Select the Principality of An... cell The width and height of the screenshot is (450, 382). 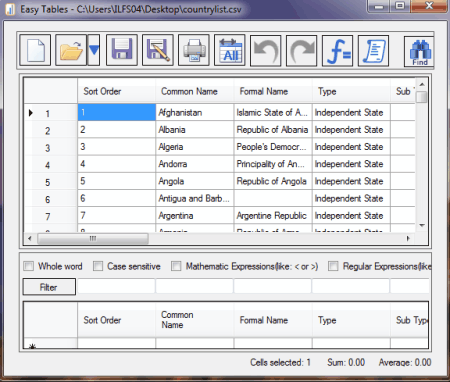[x=273, y=164]
